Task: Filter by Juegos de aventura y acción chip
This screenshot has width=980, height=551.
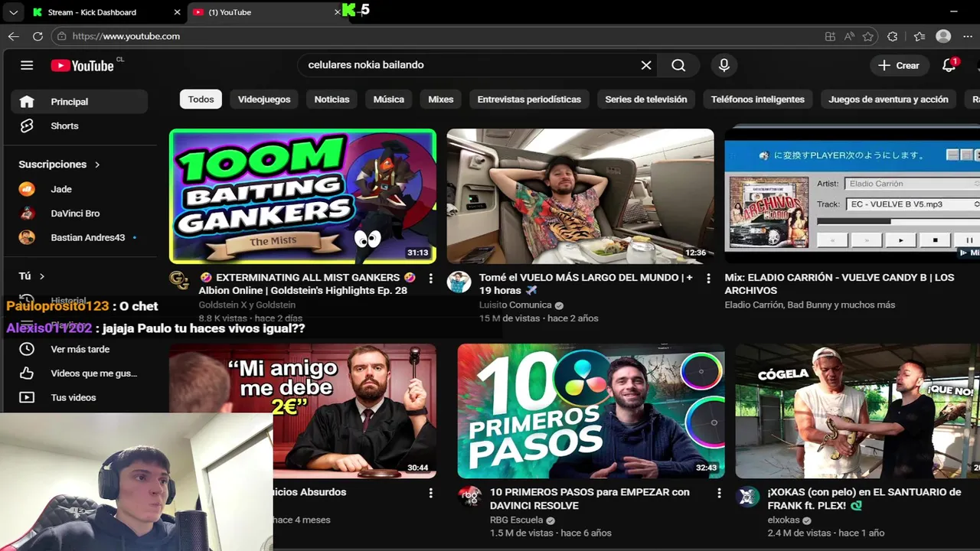Action: [x=888, y=99]
